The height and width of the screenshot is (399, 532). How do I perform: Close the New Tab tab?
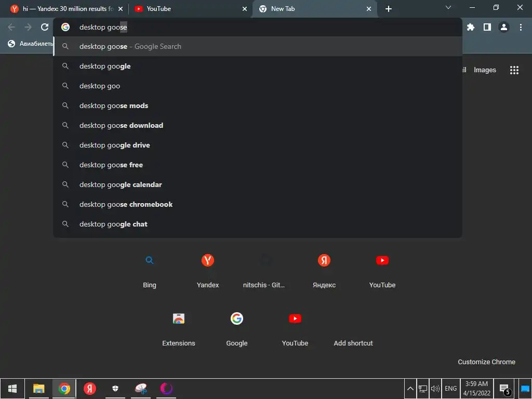(x=368, y=9)
